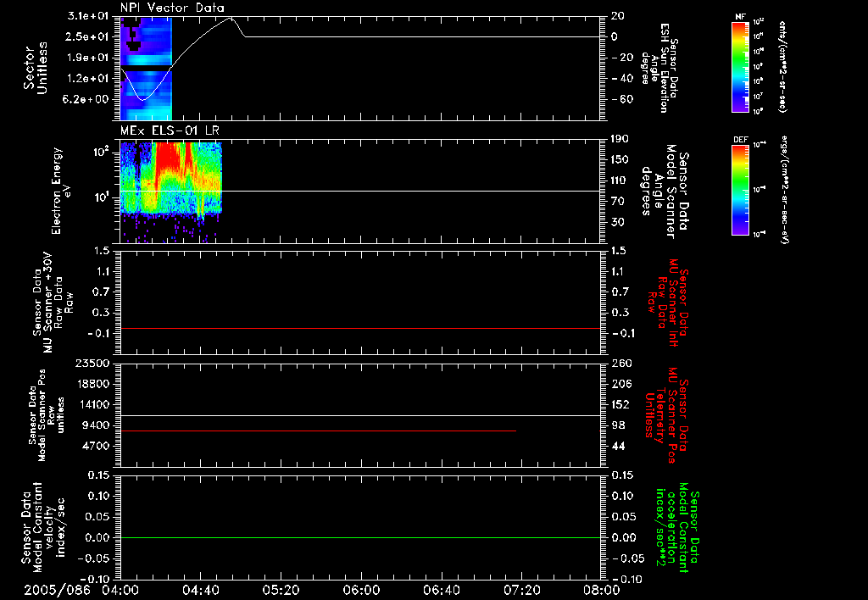Click the '9400' scanner position tick value
This screenshot has width=868, height=600.
coord(96,425)
